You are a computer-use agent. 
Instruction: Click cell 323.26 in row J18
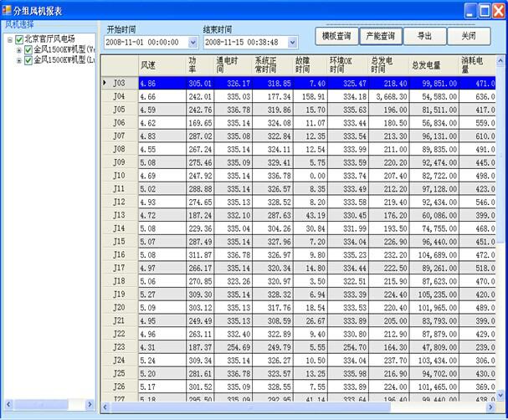[x=233, y=281]
